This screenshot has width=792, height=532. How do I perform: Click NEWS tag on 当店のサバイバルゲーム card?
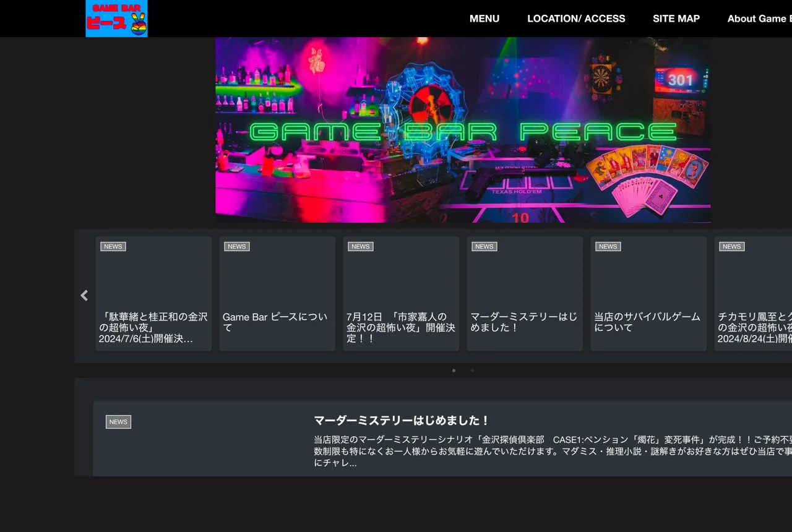pyautogui.click(x=608, y=246)
